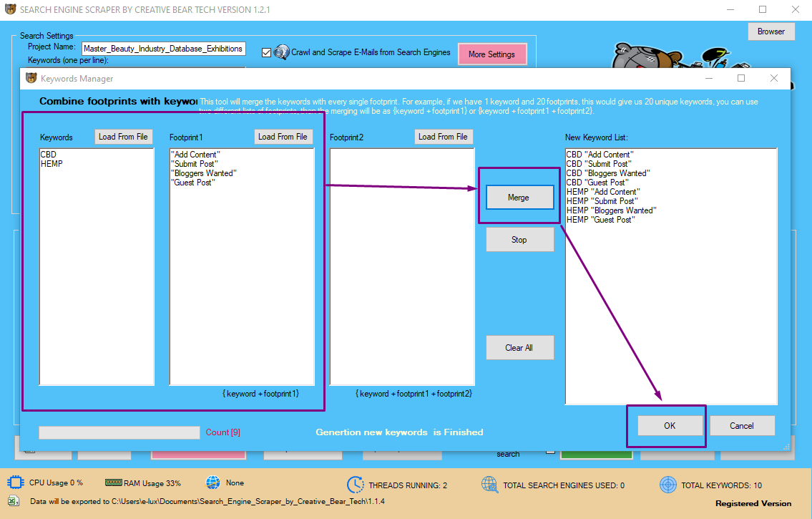The image size is (812, 519).
Task: Click the Excel export icon in status bar
Action: coord(14,501)
